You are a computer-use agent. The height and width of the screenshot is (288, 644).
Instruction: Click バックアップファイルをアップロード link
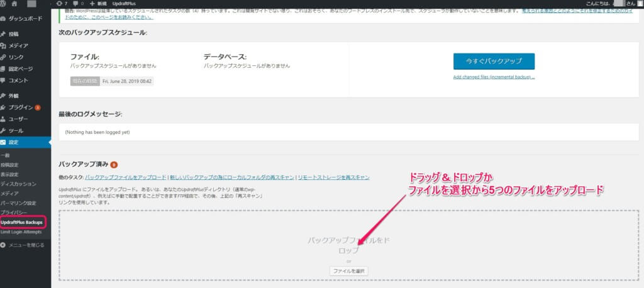coord(126,178)
